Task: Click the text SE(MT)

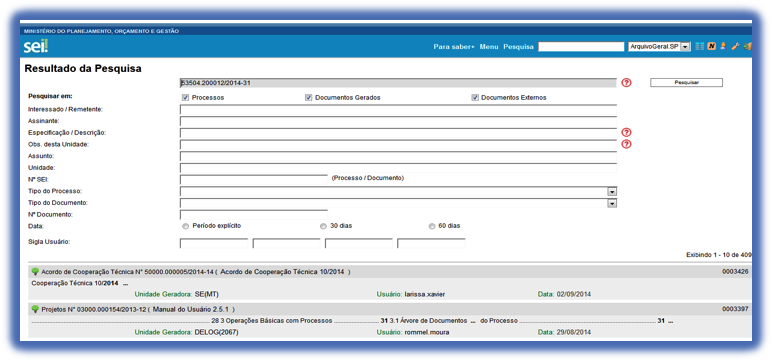Action: point(207,295)
